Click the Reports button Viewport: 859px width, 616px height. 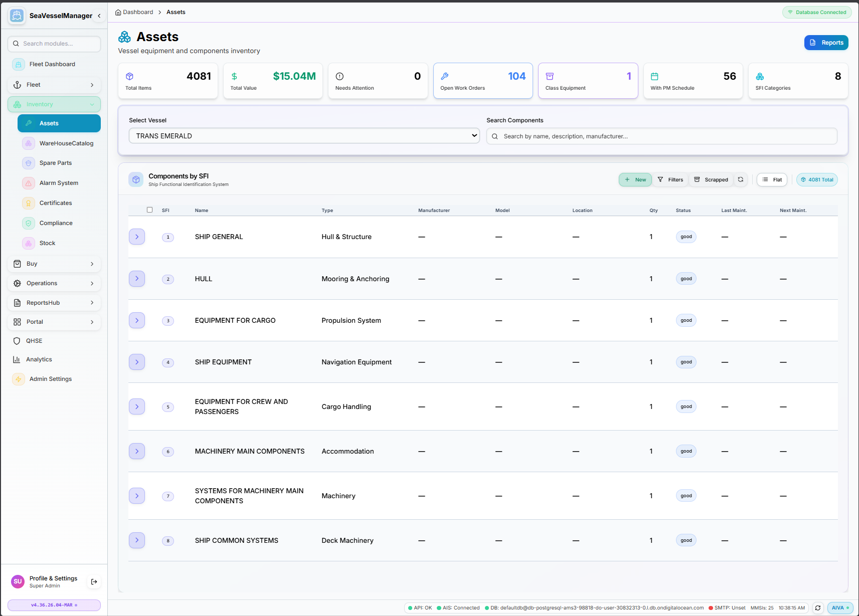click(x=826, y=43)
